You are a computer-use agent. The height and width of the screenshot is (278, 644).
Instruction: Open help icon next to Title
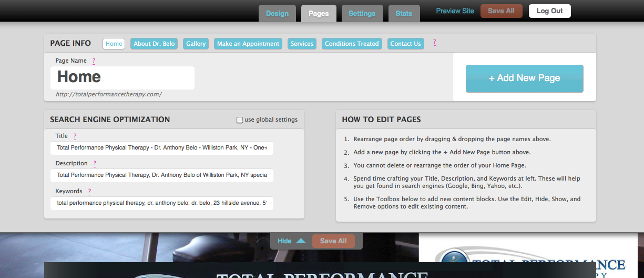[75, 136]
